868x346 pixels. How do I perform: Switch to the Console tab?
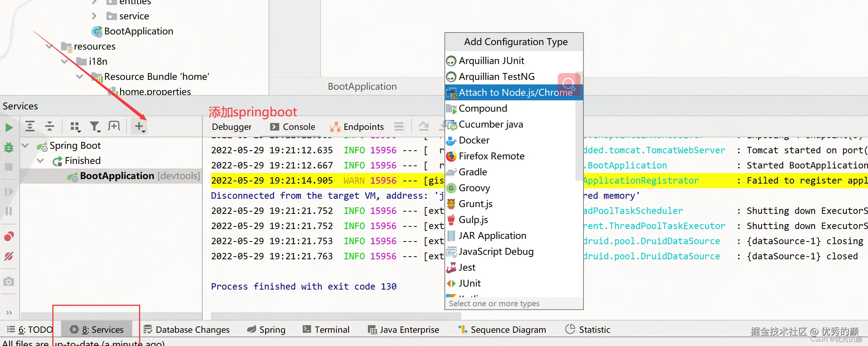click(293, 127)
